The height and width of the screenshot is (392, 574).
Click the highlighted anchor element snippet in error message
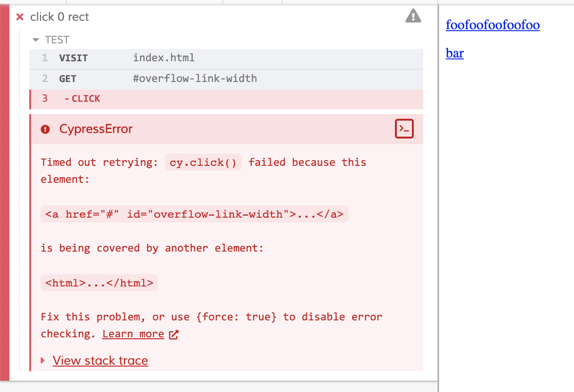(x=194, y=214)
